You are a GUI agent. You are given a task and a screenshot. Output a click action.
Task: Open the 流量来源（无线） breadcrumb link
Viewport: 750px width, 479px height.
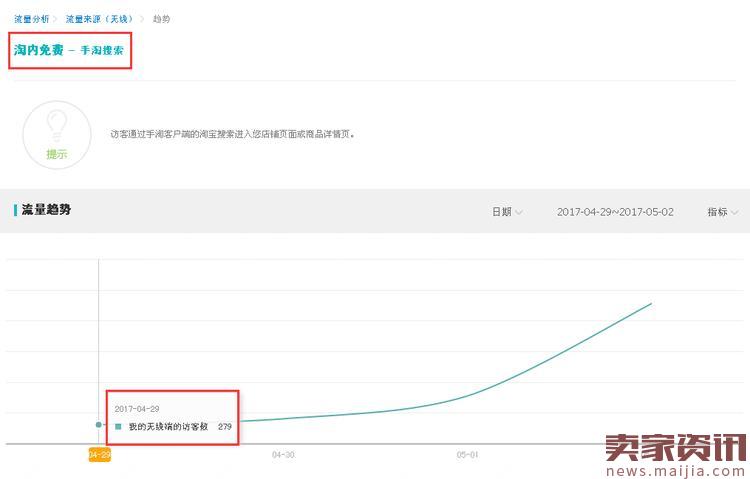coord(99,19)
